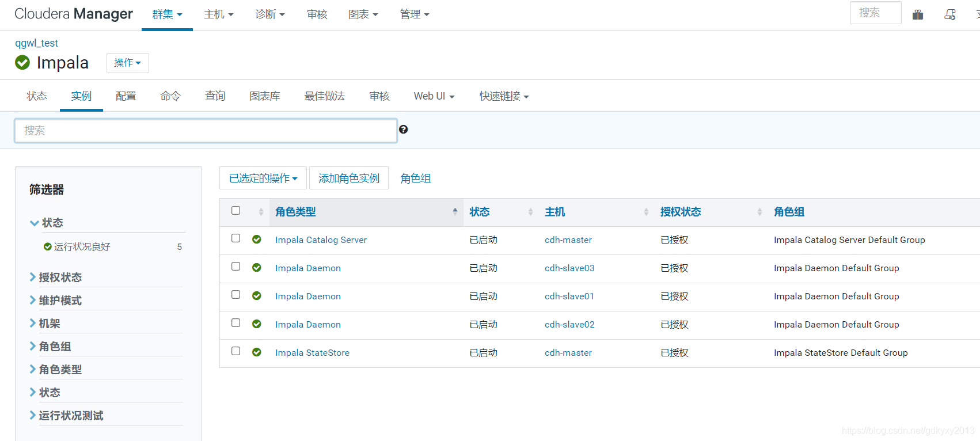Click the search help question mark icon

404,130
